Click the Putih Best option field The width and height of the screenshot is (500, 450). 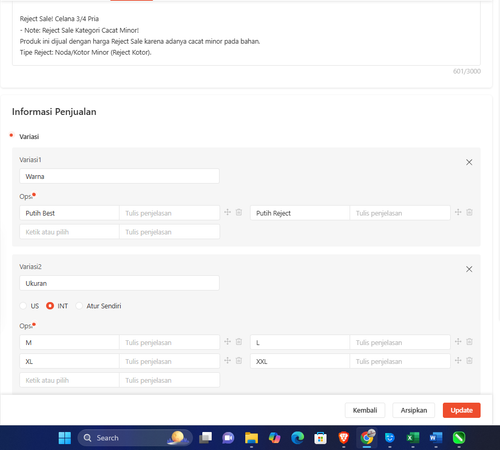click(69, 213)
